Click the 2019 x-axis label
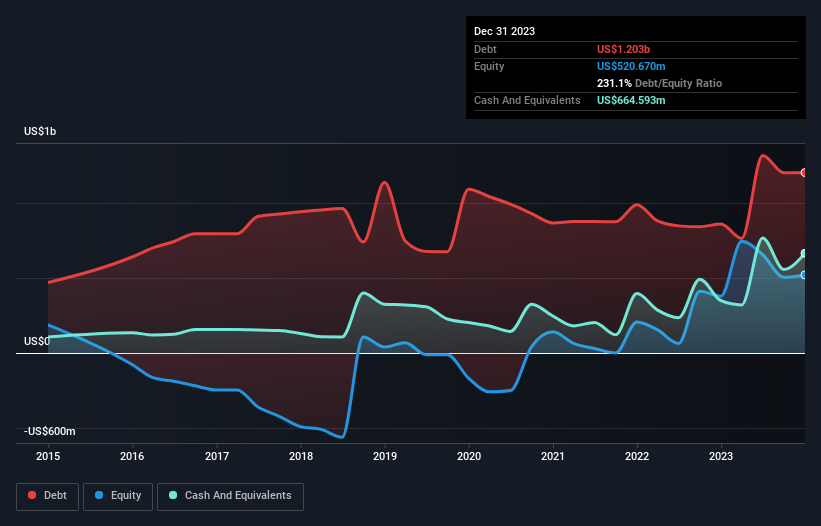 (x=385, y=456)
